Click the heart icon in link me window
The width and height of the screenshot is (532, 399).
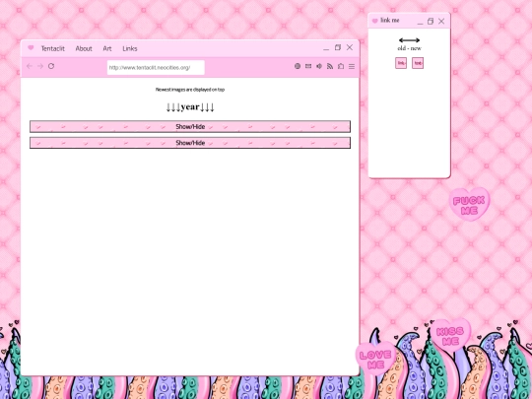[375, 21]
